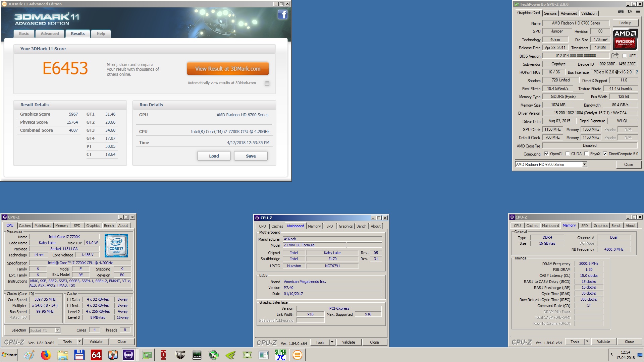Enable automatically view results at 3DMark.com
The image size is (644, 362).
point(267,83)
